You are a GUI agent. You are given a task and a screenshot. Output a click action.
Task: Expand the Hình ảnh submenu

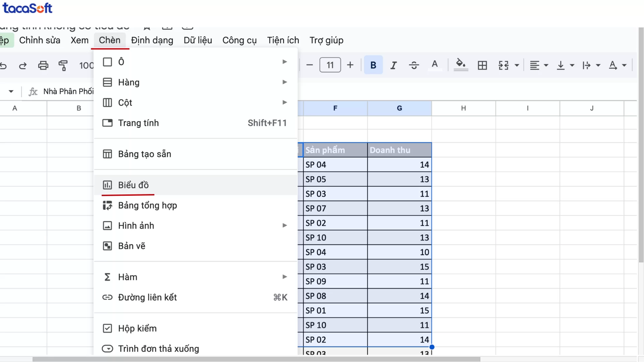click(x=285, y=225)
